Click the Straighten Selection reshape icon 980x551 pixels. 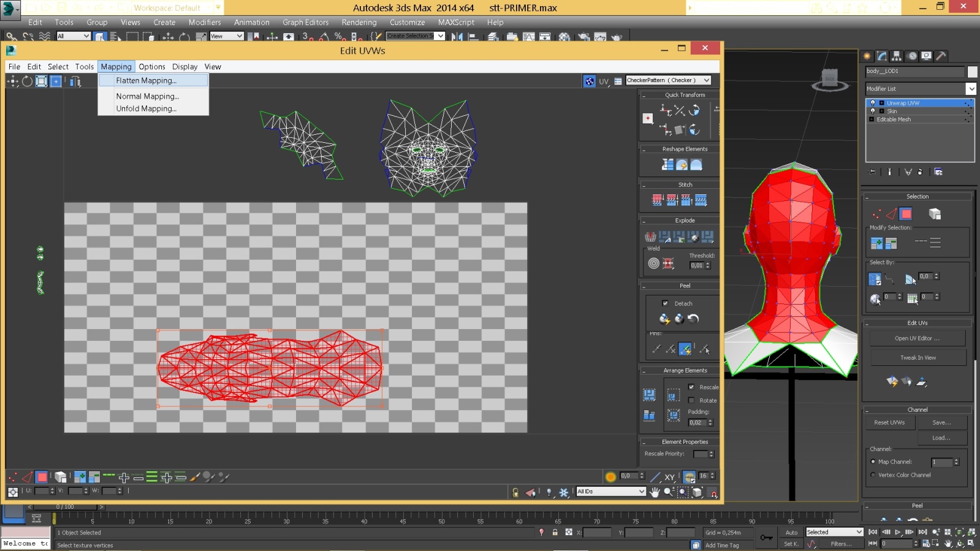pyautogui.click(x=667, y=164)
